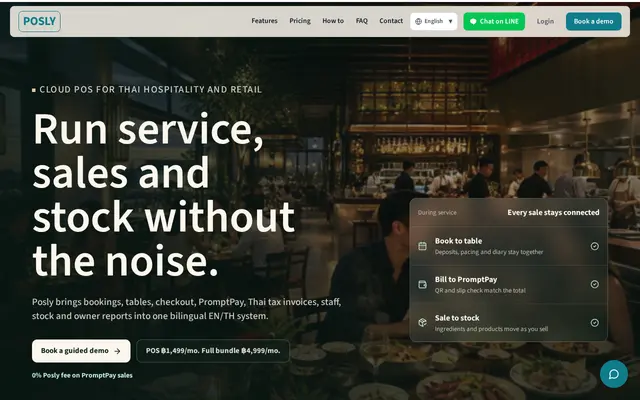Click 'QR and slip check match the total'
Viewport: 640px width, 400px height.
pos(480,291)
